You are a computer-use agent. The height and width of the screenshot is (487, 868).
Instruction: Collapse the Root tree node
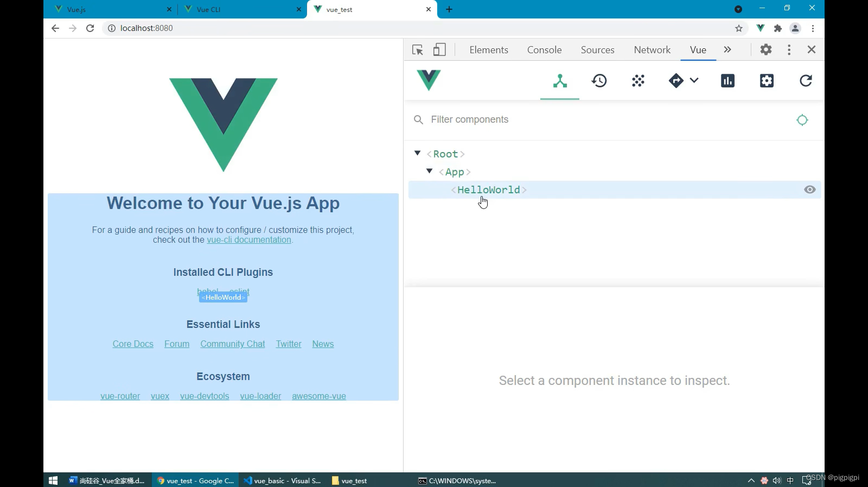(417, 153)
